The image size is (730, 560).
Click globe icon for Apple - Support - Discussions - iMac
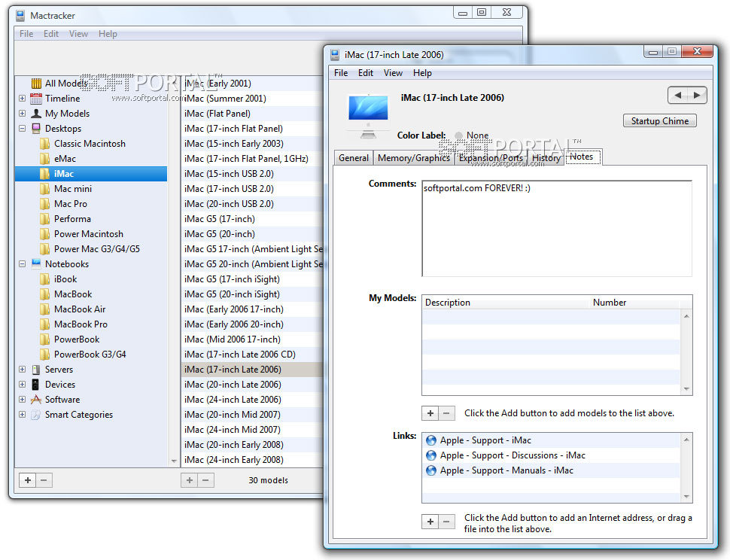pos(431,455)
